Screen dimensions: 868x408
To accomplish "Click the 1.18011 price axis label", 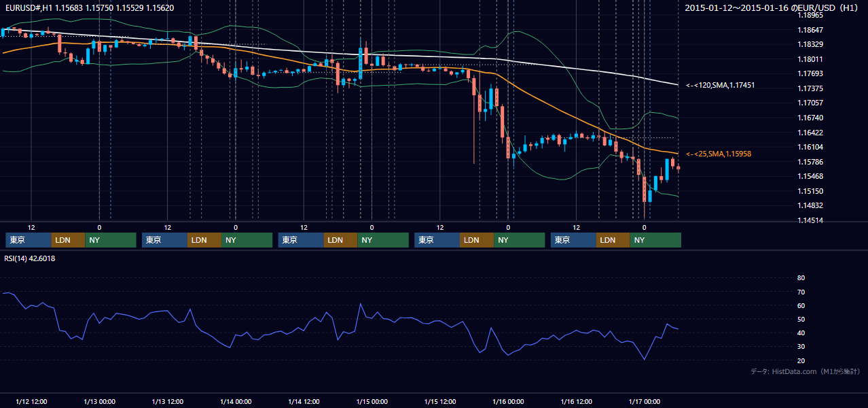I will click(810, 59).
